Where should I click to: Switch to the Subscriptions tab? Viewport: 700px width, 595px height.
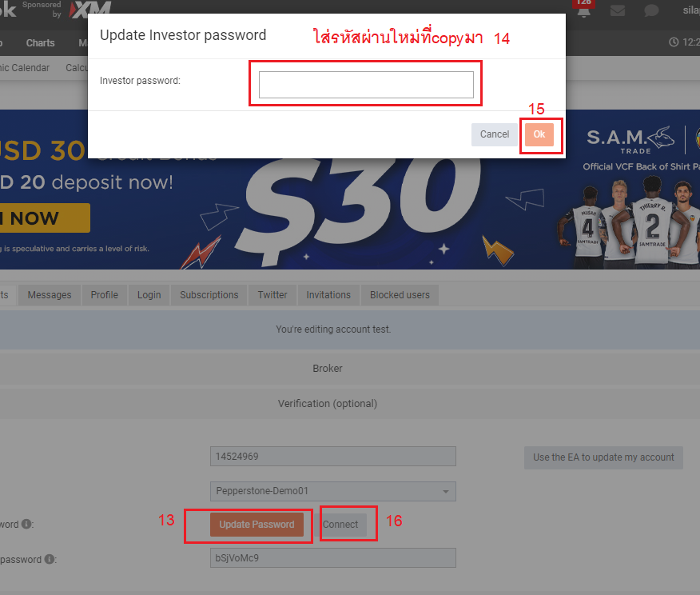(x=209, y=295)
